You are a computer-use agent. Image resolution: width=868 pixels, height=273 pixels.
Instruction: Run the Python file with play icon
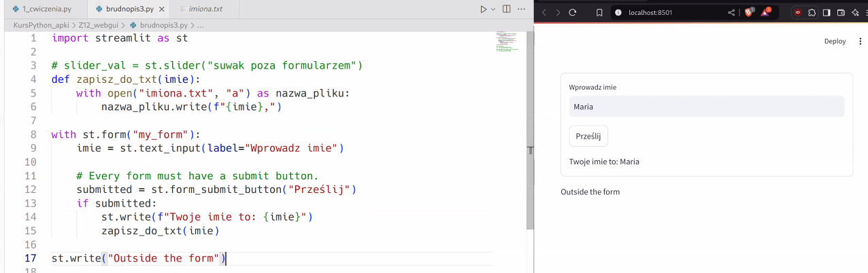(483, 10)
